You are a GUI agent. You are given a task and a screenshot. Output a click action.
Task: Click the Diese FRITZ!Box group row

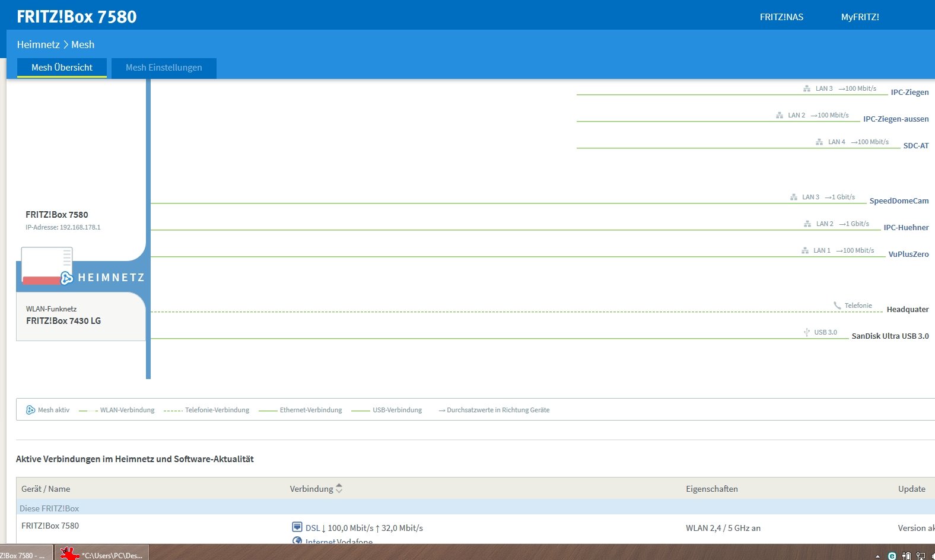coord(475,508)
